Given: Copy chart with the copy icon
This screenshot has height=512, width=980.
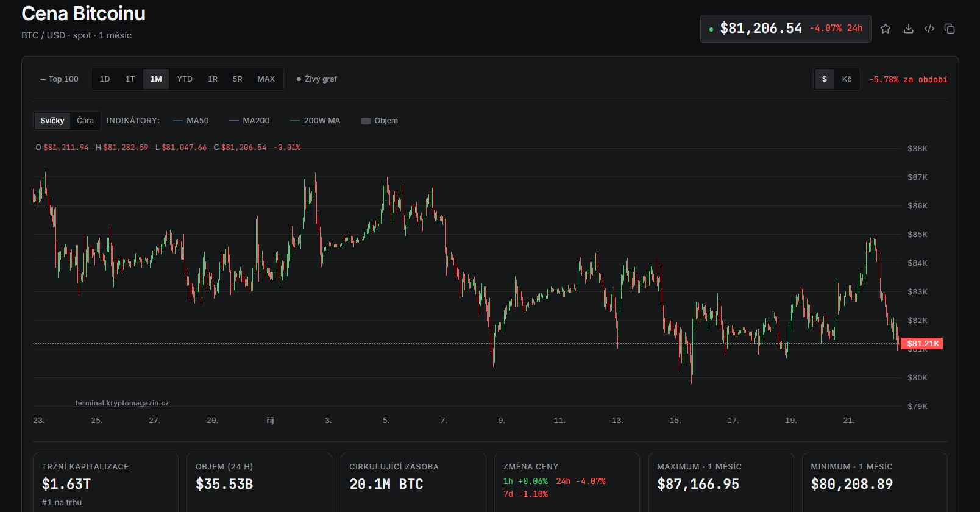Looking at the screenshot, I should (x=950, y=29).
